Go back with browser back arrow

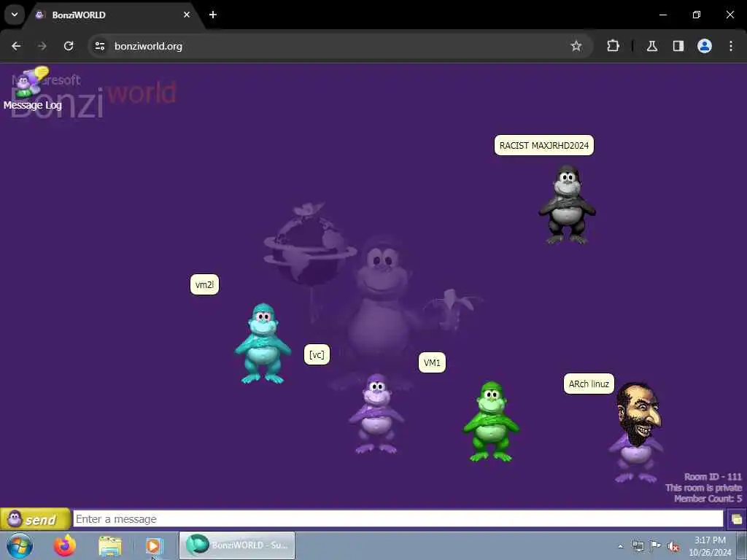click(x=16, y=46)
